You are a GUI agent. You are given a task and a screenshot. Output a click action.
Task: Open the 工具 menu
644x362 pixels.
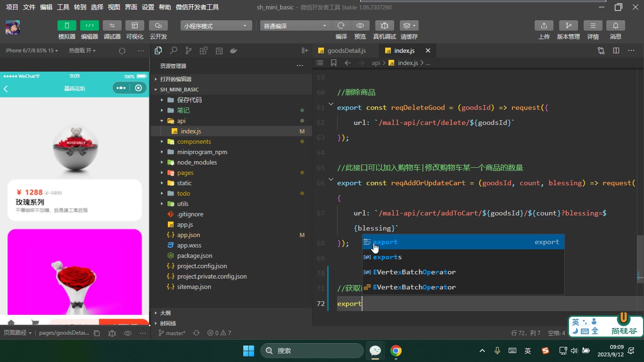click(63, 7)
